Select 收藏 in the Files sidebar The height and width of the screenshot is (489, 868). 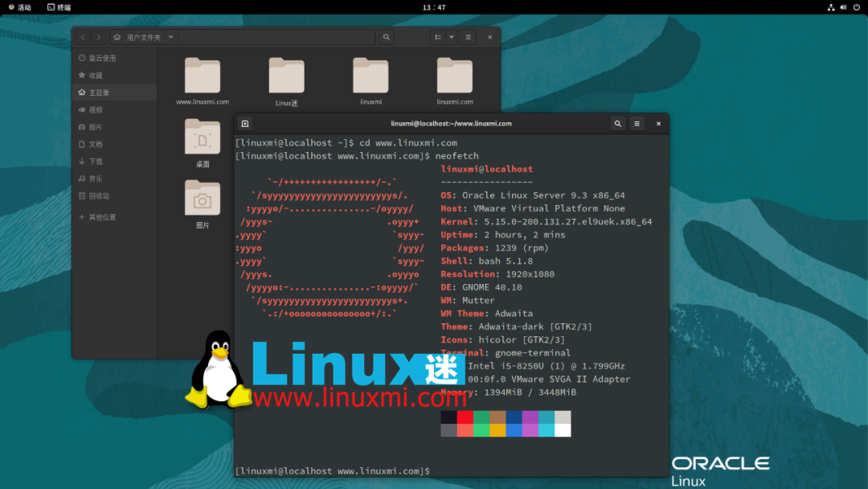[x=115, y=76]
